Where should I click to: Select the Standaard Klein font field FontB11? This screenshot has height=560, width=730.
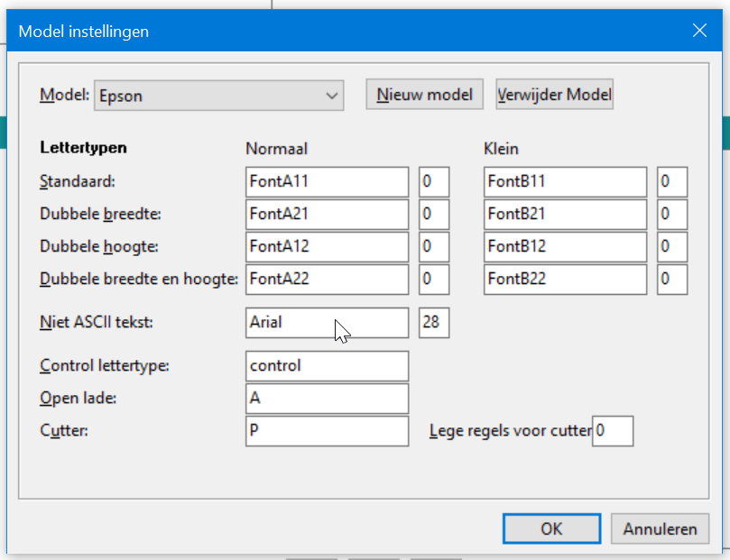point(565,182)
